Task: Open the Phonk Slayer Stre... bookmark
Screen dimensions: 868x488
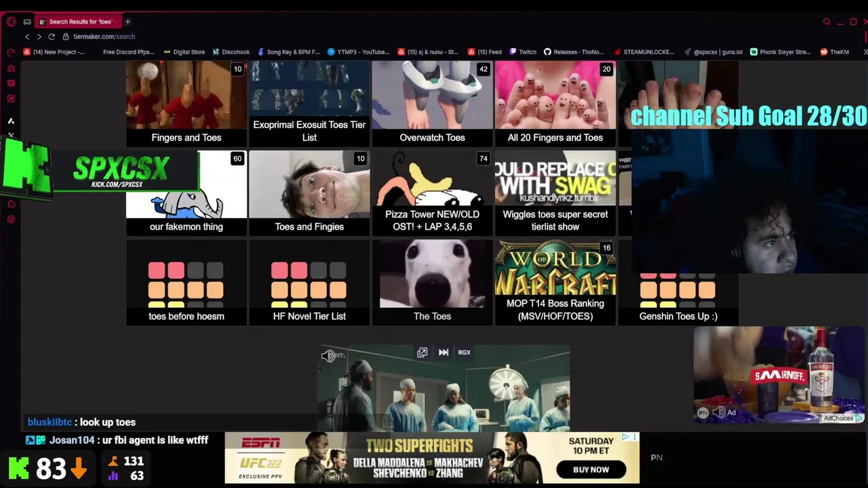Action: click(780, 52)
